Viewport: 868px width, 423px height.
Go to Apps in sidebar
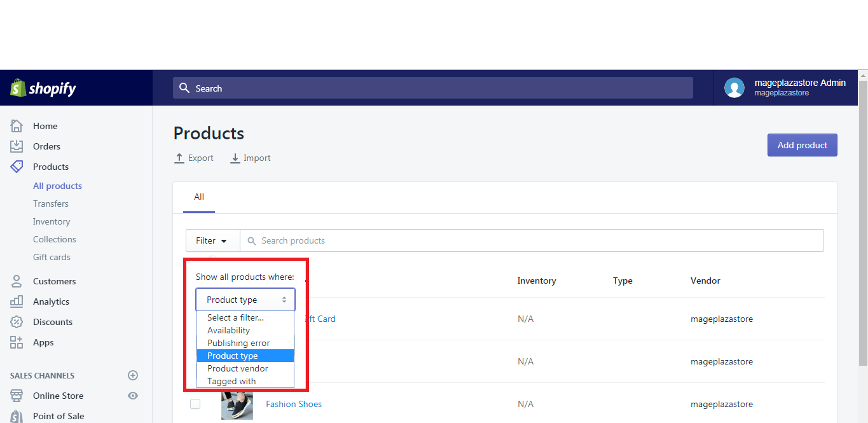tap(43, 342)
